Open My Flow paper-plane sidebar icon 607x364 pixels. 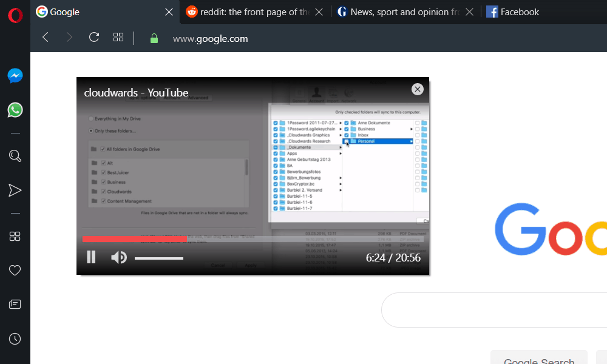[x=15, y=190]
